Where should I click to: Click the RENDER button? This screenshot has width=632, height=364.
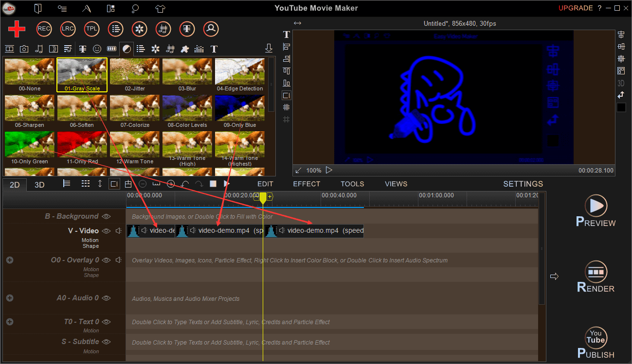pyautogui.click(x=596, y=276)
